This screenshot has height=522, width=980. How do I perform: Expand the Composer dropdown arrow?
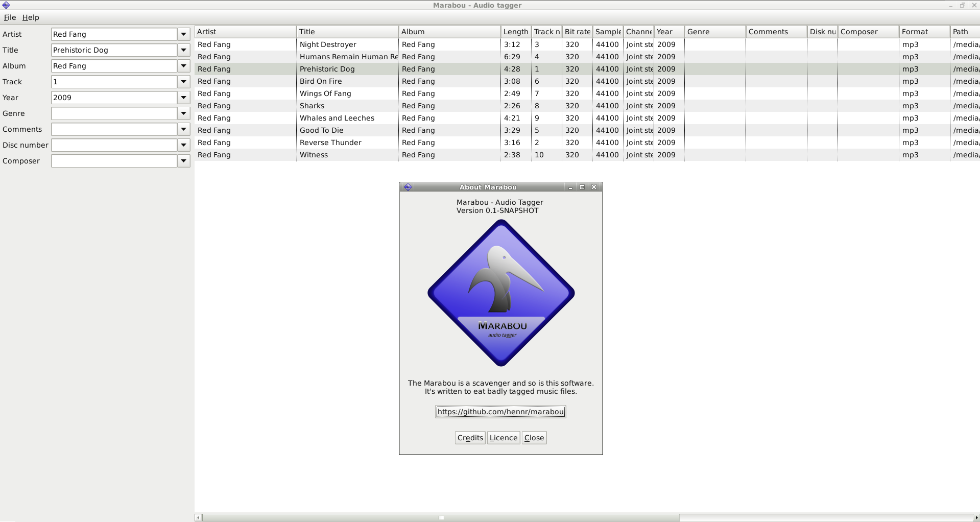click(x=184, y=161)
